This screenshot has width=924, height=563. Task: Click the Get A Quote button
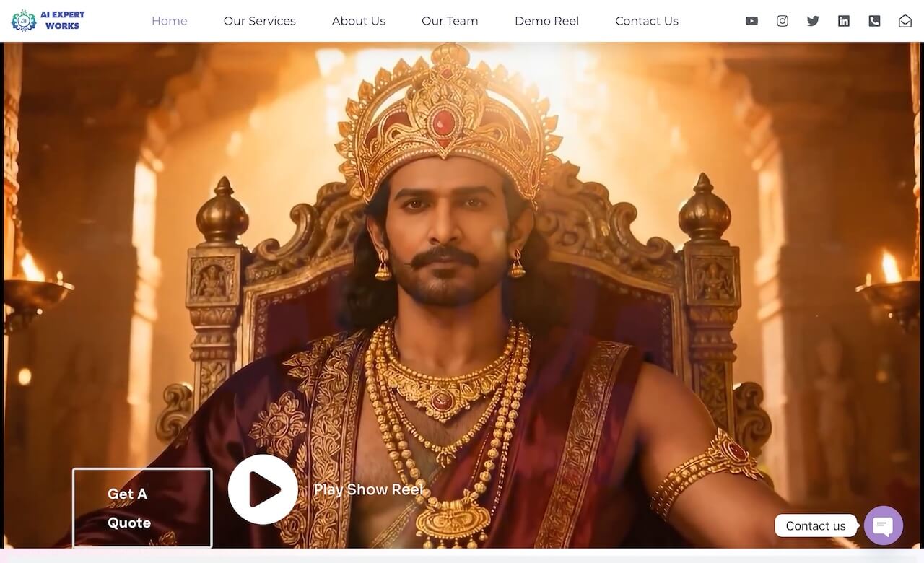142,508
